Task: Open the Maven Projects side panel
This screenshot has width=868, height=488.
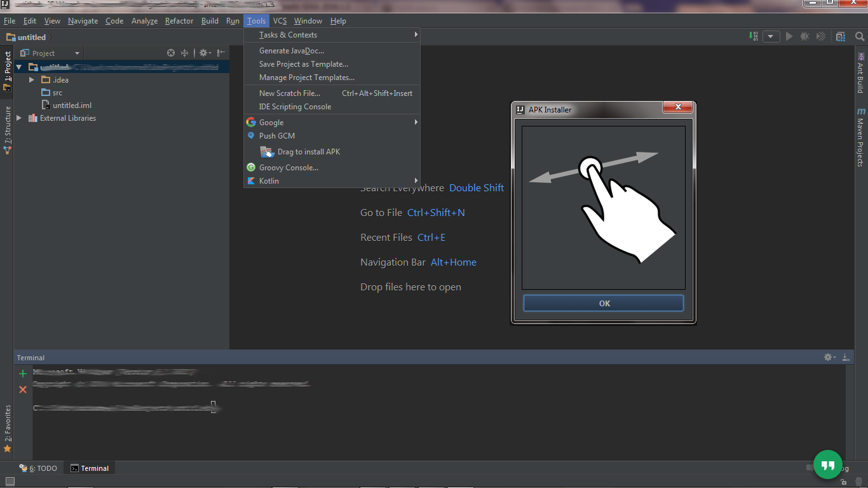Action: 861,137
